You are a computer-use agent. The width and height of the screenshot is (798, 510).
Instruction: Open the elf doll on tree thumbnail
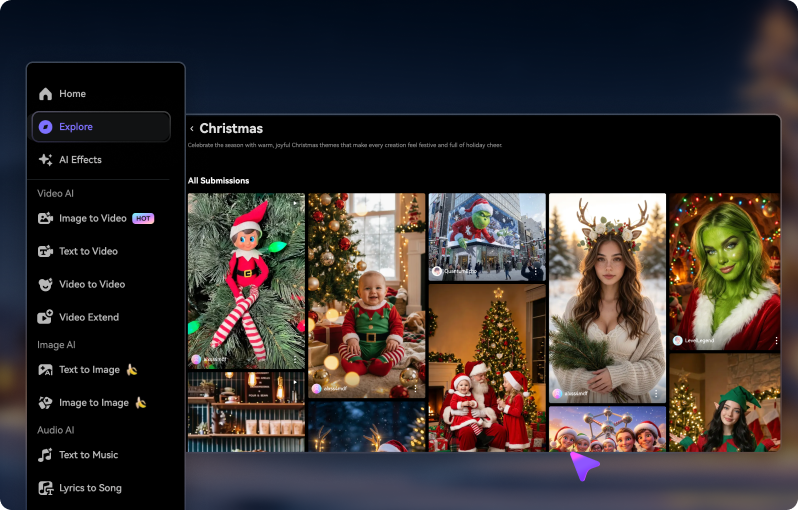[246, 281]
